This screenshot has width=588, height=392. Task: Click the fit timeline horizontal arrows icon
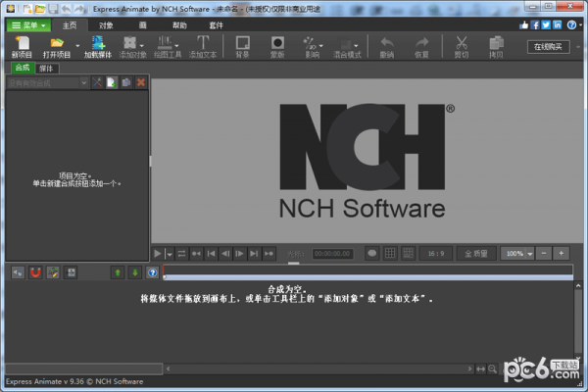pyautogui.click(x=481, y=369)
